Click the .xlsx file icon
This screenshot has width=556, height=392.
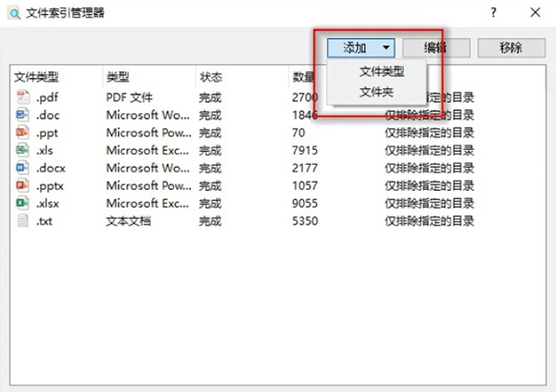coord(23,203)
